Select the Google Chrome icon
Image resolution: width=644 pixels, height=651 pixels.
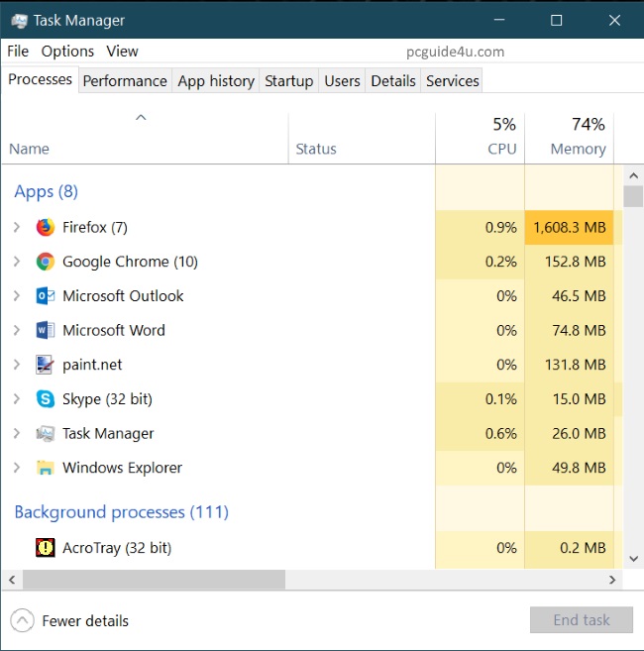[45, 262]
